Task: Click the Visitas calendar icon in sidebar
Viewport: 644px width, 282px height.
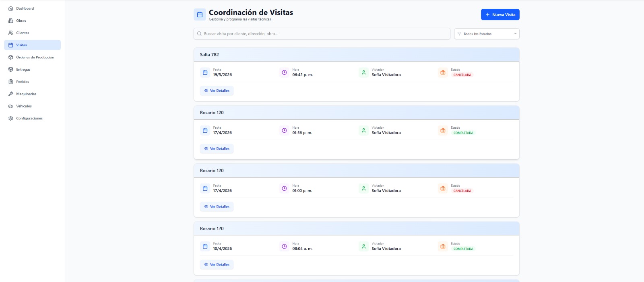Action: point(11,45)
